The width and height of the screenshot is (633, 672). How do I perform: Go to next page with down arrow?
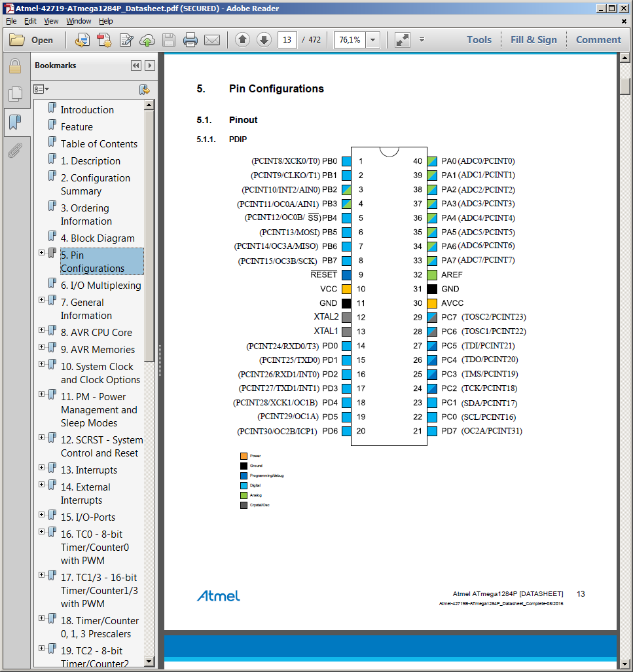click(264, 40)
